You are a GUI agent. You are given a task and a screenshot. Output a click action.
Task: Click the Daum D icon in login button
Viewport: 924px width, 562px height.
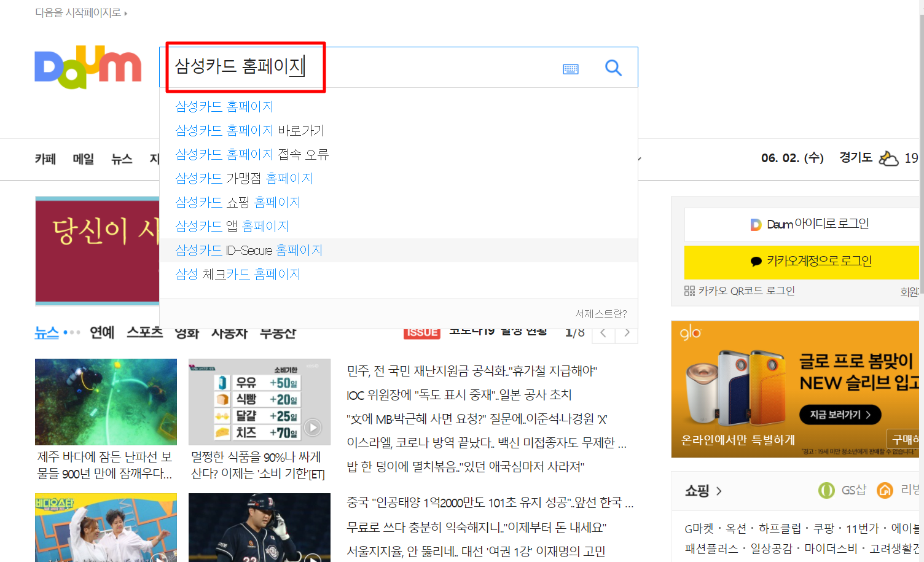tap(756, 225)
